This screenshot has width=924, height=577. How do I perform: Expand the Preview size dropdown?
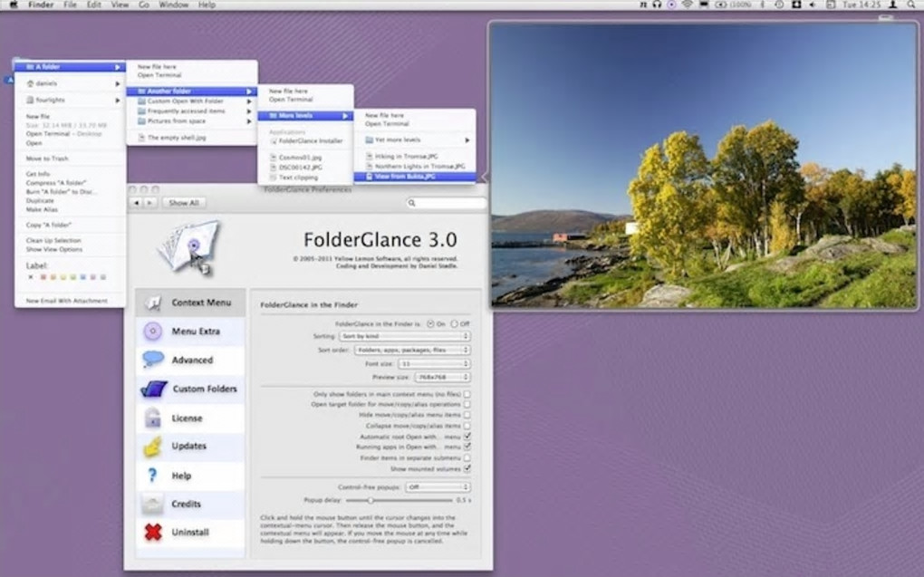(x=441, y=377)
